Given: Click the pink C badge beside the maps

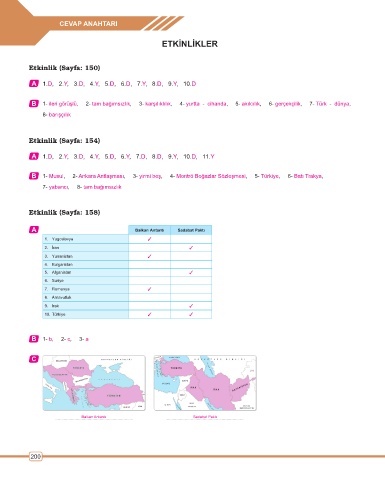Looking at the screenshot, I should point(34,359).
